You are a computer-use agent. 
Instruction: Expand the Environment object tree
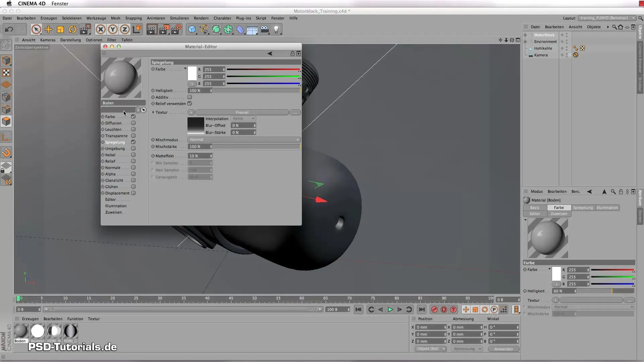pos(525,42)
